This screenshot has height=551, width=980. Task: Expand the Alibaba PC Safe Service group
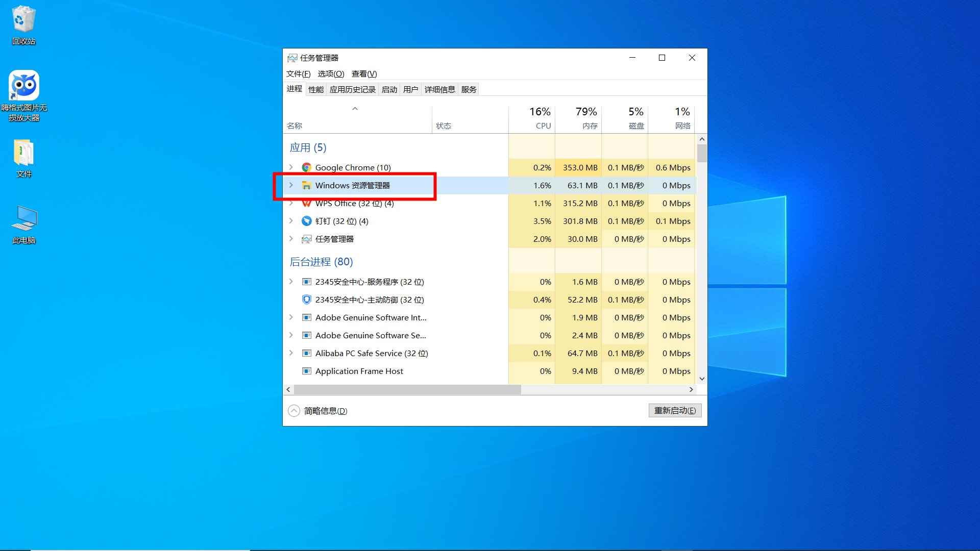[291, 353]
